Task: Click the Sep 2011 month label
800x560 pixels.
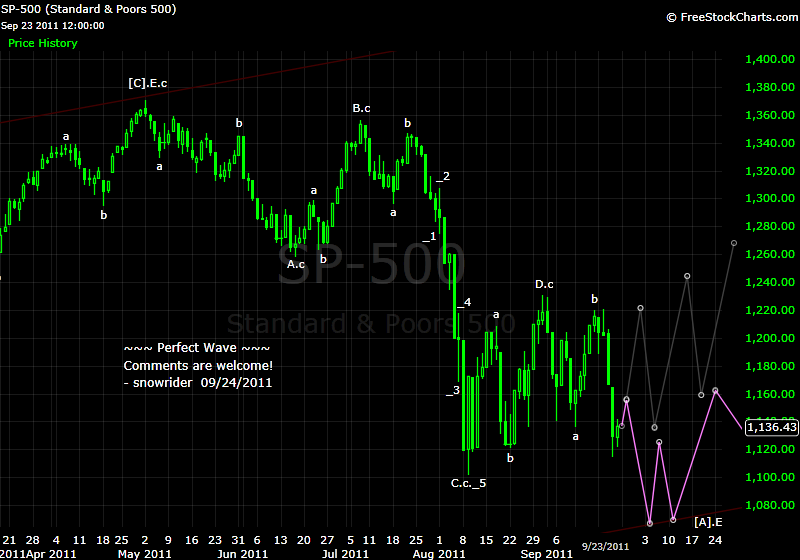Action: point(546,554)
